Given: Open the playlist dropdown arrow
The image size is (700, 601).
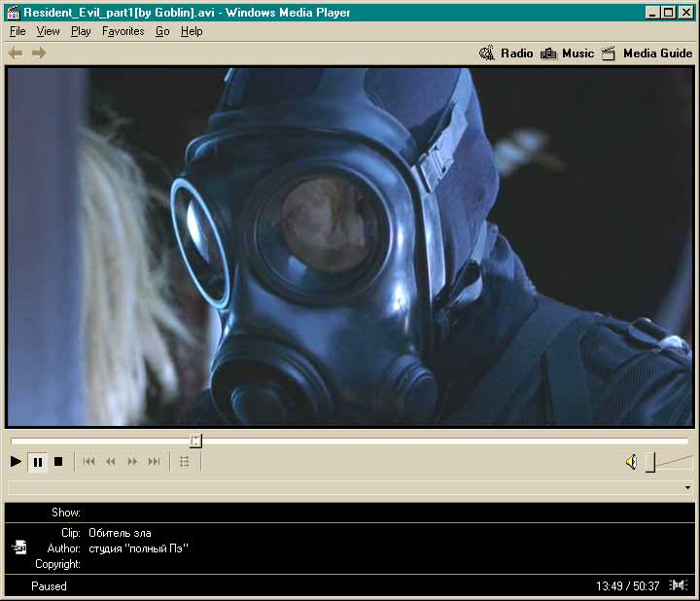Looking at the screenshot, I should click(x=688, y=487).
